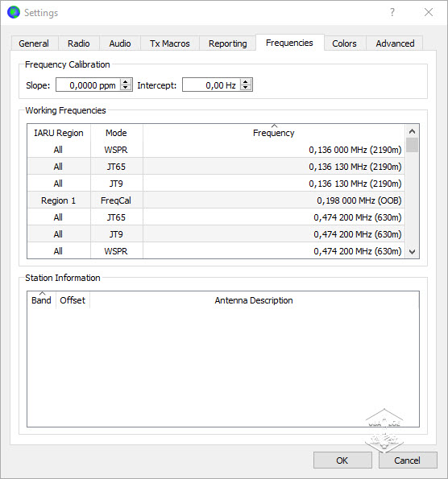Decrease the Intercept Hz value with down arrow
The height and width of the screenshot is (479, 448).
[246, 88]
